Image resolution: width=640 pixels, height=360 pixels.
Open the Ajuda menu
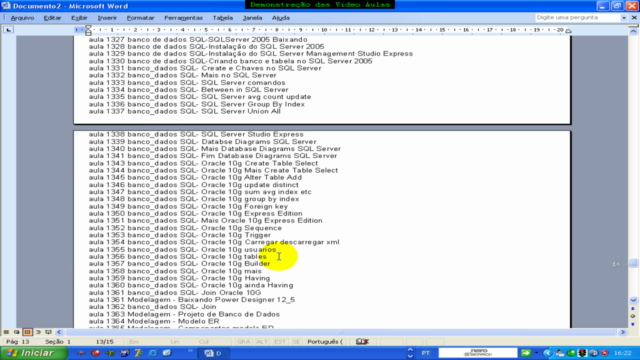tap(281, 18)
